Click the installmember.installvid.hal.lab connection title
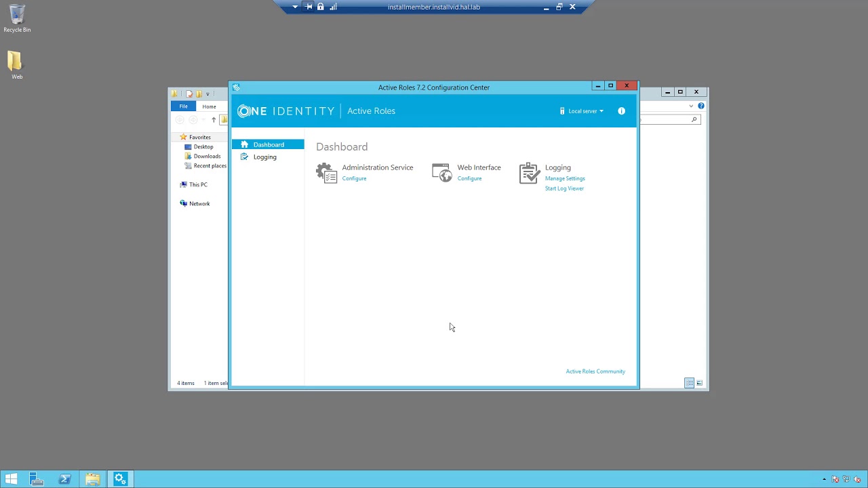Viewport: 868px width, 488px height. (434, 7)
